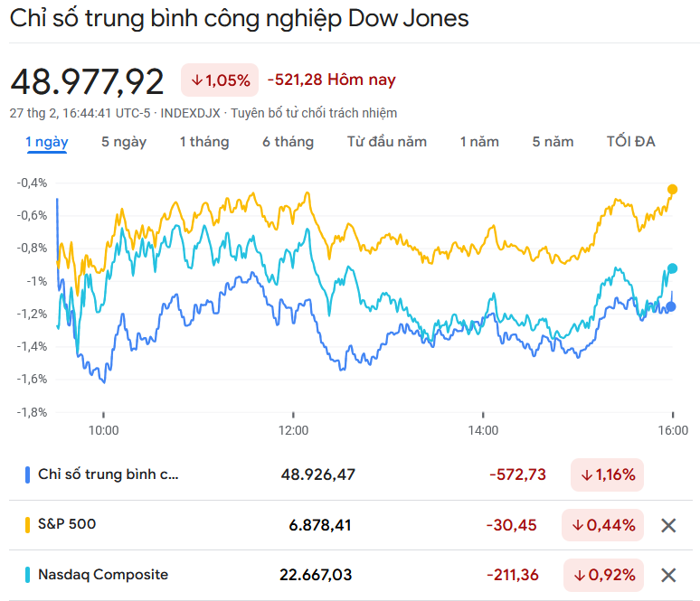Image resolution: width=700 pixels, height=601 pixels.
Task: Click the S&P 500 yellow color marker
Action: coord(28,524)
